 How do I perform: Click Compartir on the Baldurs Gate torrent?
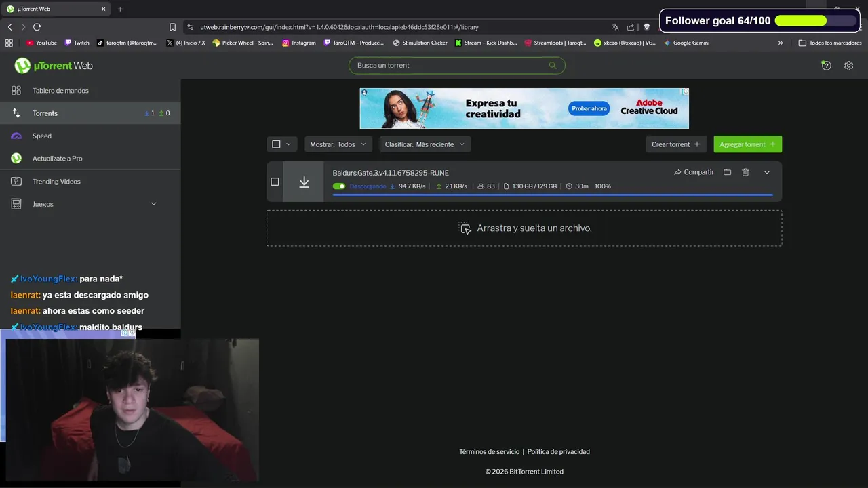(x=694, y=172)
